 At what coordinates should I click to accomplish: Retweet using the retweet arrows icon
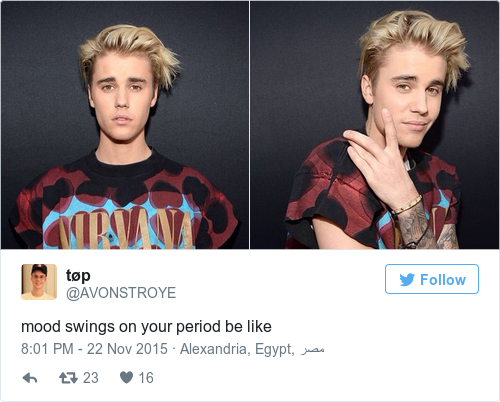pos(68,378)
